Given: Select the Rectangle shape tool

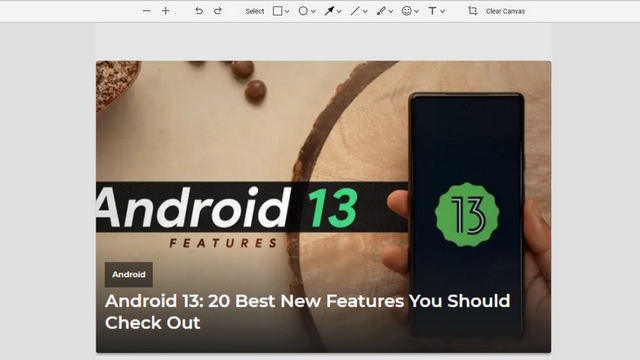Looking at the screenshot, I should point(277,11).
